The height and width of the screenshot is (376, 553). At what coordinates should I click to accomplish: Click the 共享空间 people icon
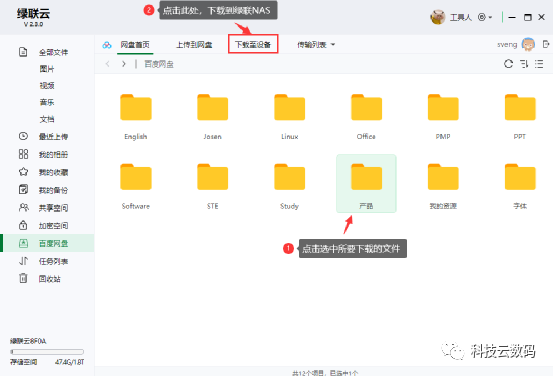pos(23,207)
